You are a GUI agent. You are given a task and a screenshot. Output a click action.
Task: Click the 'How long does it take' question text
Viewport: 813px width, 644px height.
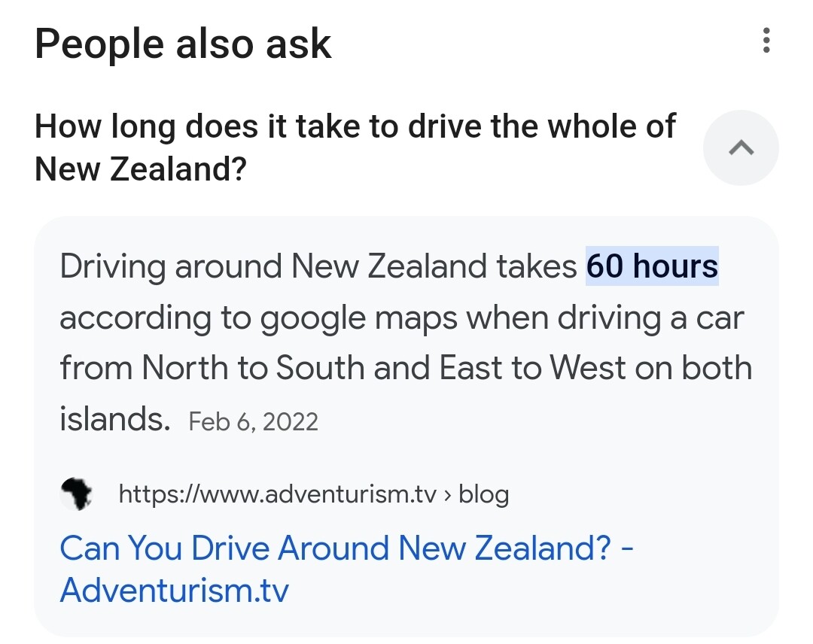[355, 147]
